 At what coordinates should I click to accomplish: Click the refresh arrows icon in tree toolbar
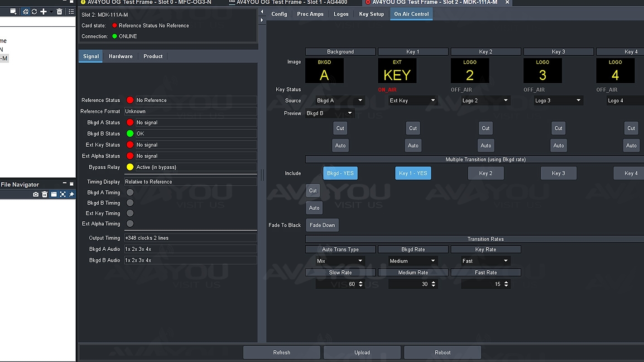click(x=34, y=11)
